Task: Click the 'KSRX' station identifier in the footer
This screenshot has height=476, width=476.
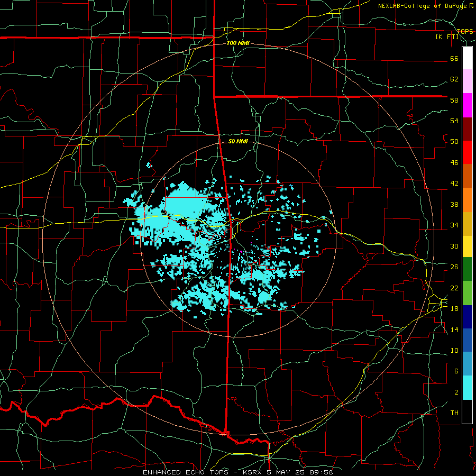Action: (x=253, y=472)
